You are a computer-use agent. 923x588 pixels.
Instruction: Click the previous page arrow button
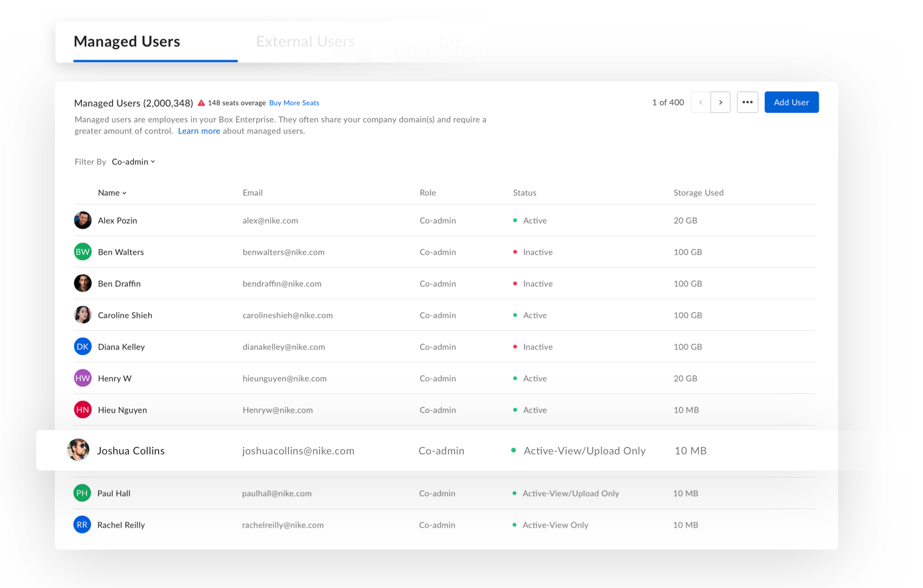pyautogui.click(x=700, y=102)
